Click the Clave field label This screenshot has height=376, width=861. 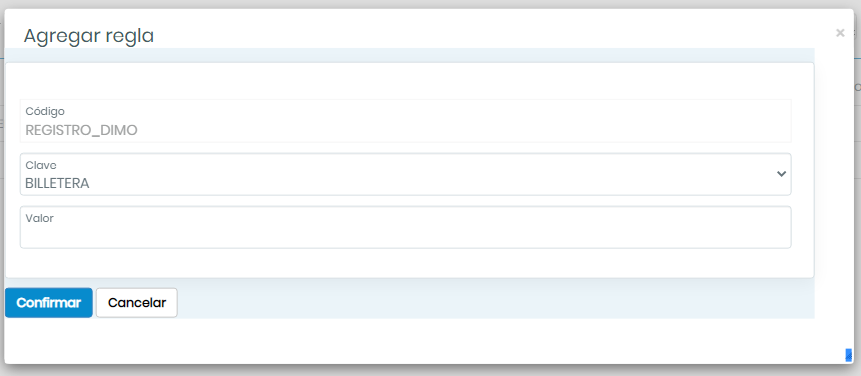pos(41,165)
